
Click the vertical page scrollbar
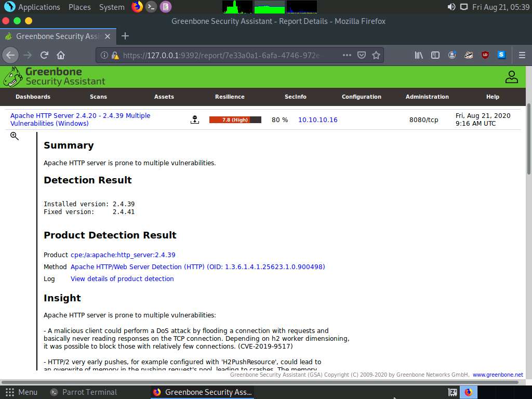click(528, 139)
